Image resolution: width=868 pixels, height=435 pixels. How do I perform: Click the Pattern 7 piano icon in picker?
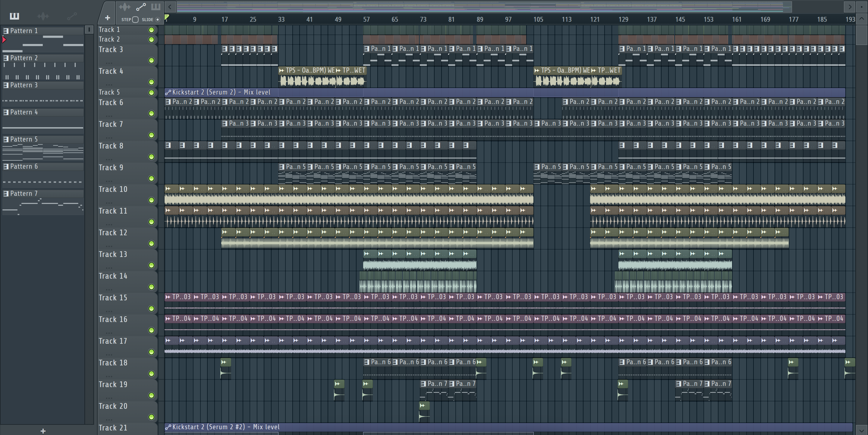click(x=6, y=194)
